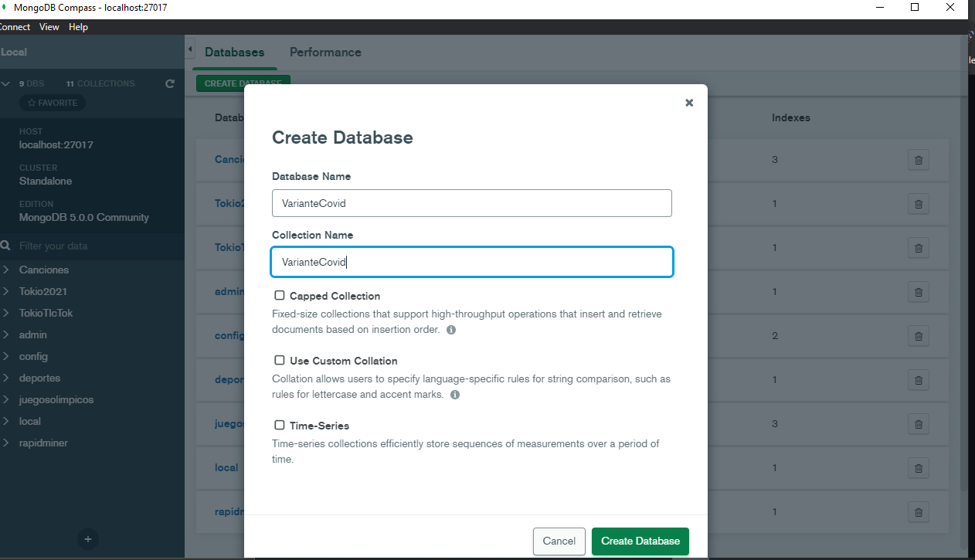
Task: Click the info icon beside Capped Collection description
Action: pos(451,330)
